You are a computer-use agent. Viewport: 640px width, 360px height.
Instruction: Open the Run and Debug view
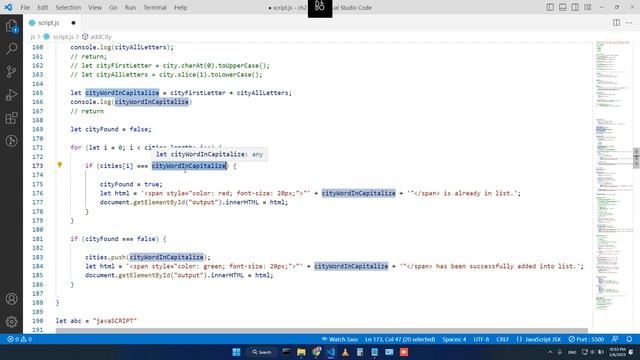coord(11,95)
